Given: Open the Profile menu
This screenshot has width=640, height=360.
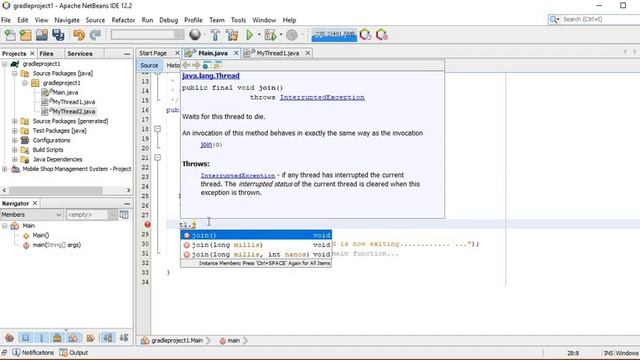Looking at the screenshot, I should (x=193, y=20).
